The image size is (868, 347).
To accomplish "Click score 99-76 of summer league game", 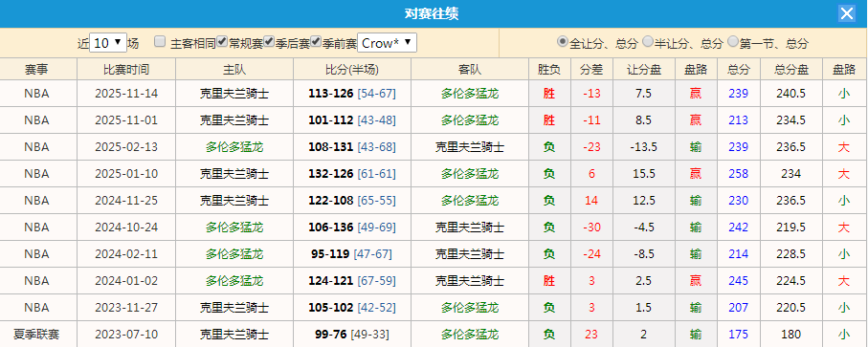I will (330, 335).
